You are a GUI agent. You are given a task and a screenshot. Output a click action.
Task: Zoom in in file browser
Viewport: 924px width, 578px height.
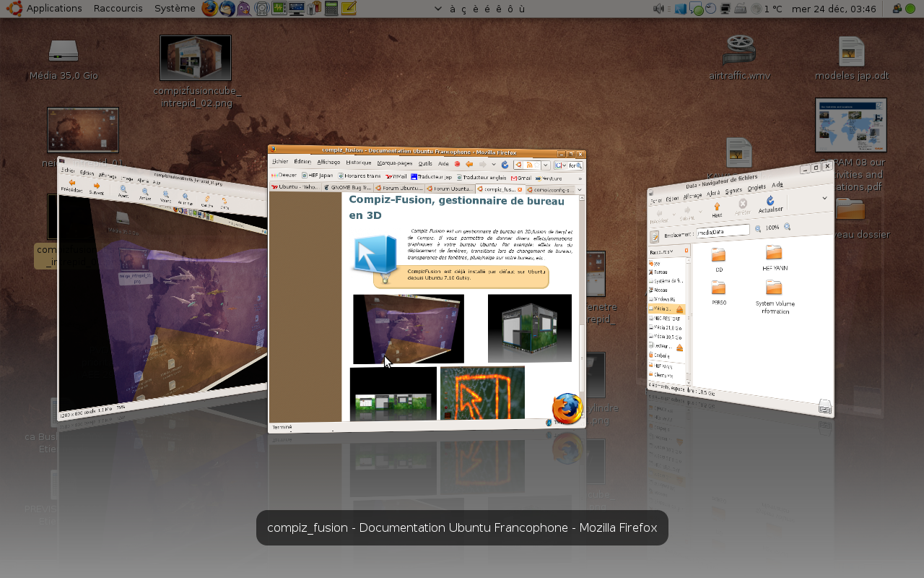pyautogui.click(x=787, y=227)
